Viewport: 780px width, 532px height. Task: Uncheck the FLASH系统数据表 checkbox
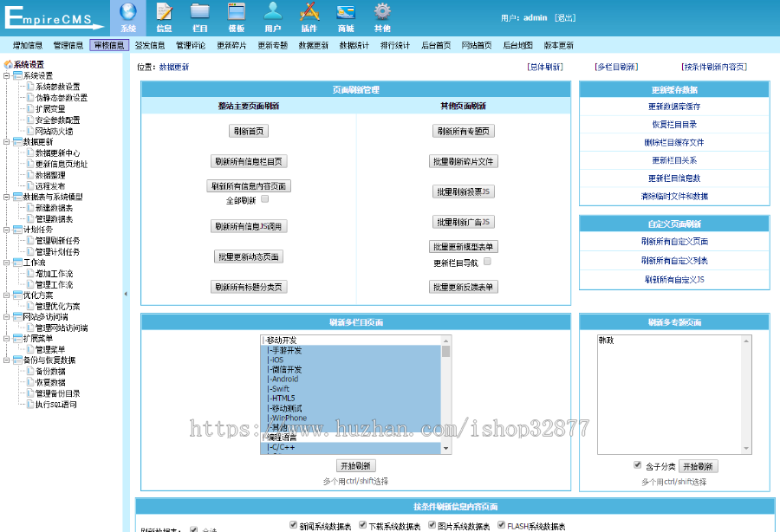pos(502,524)
